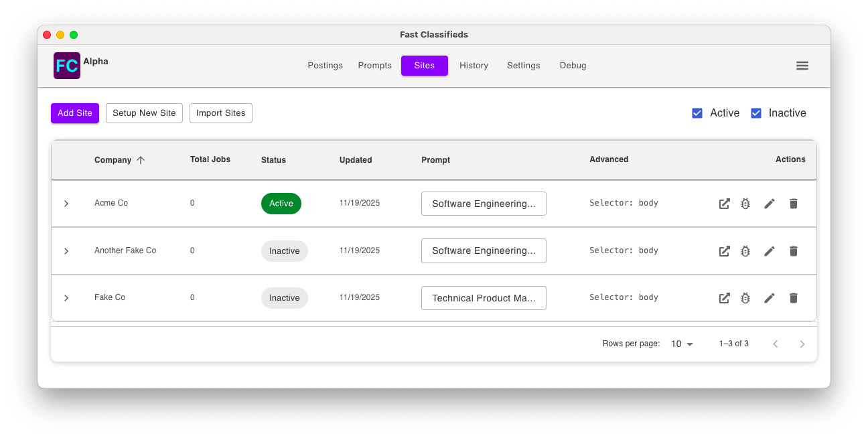Screen dimensions: 868x438
Task: Toggle the Active status chip for Acme Co
Action: pyautogui.click(x=281, y=204)
